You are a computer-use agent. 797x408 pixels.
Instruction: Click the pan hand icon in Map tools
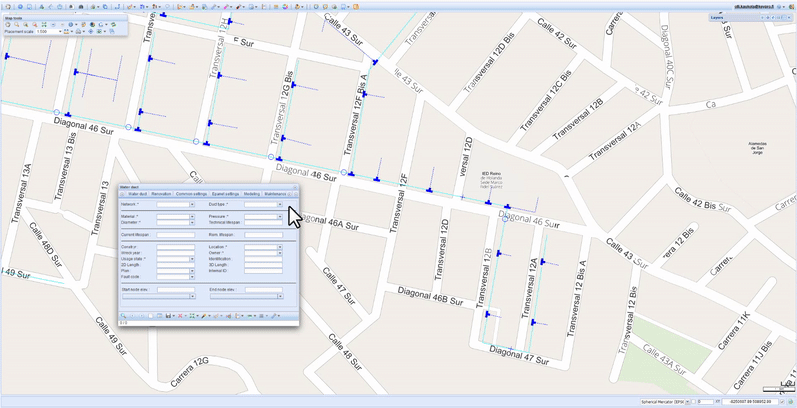coord(8,24)
